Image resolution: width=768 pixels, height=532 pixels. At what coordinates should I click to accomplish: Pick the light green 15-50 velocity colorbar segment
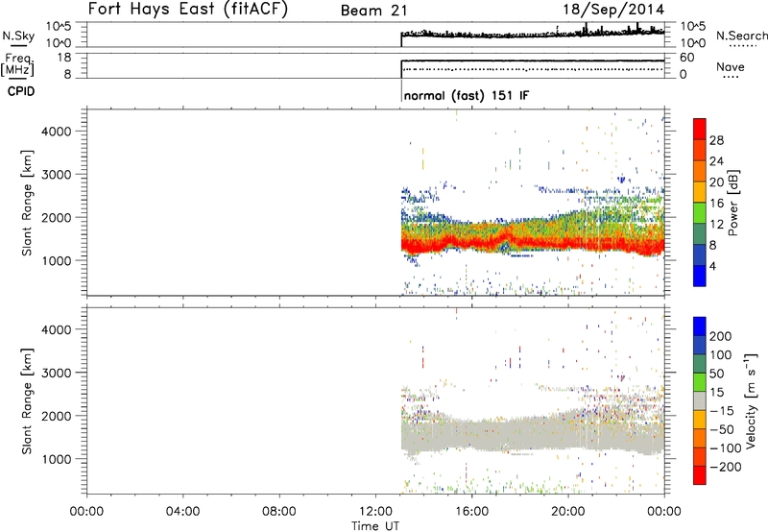(700, 382)
